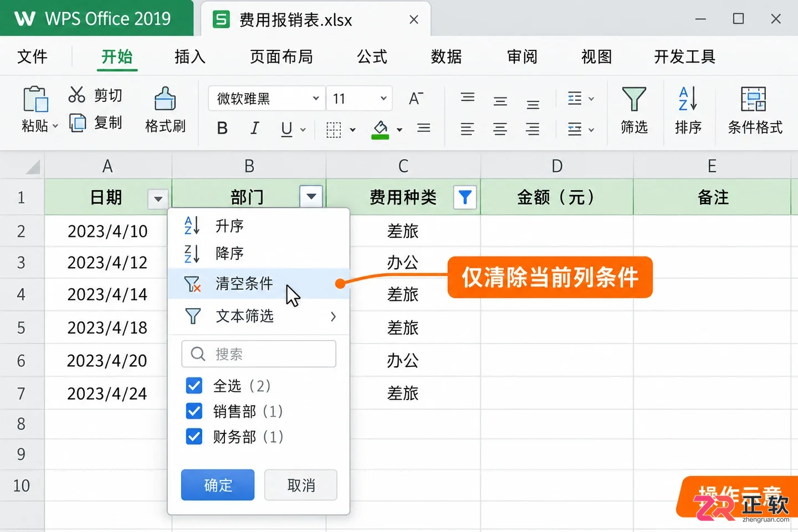Open the 日期 column filter dropdown
The height and width of the screenshot is (532, 798).
158,198
